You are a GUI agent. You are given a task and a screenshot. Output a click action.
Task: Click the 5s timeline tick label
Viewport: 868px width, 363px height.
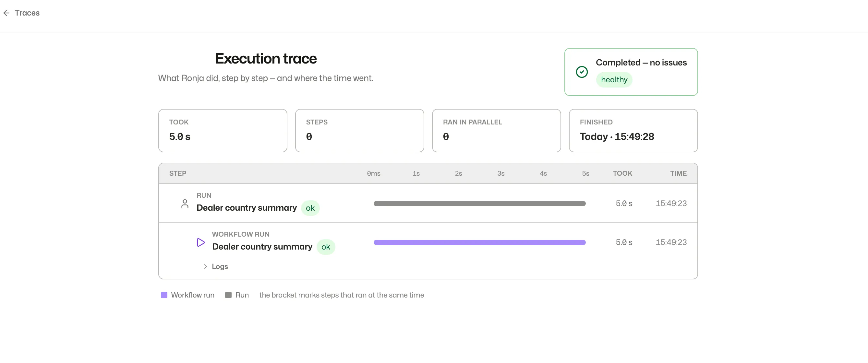(x=585, y=173)
